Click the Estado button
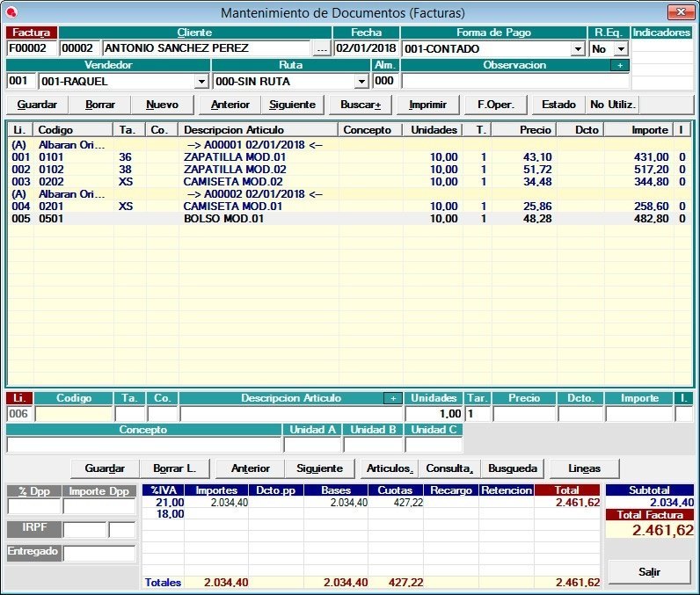 pyautogui.click(x=558, y=105)
